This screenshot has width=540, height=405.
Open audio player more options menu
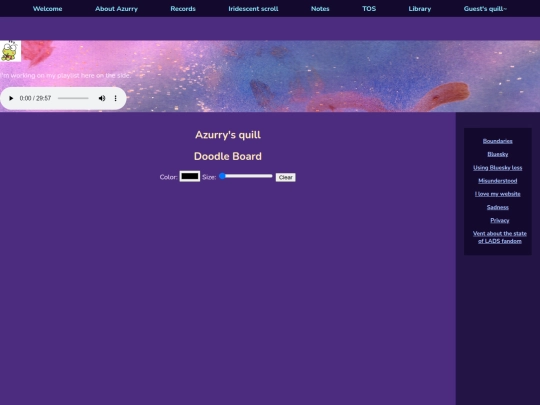tap(115, 98)
